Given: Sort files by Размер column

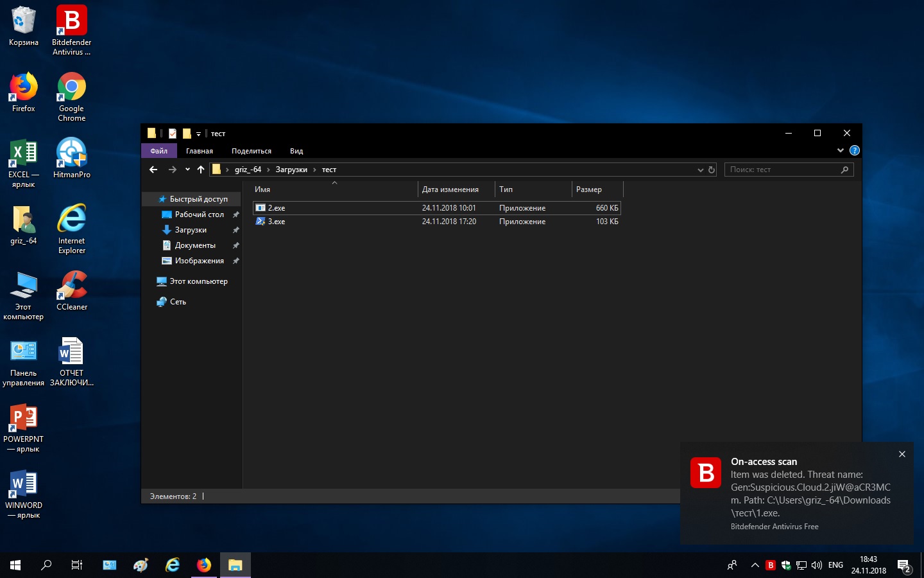Looking at the screenshot, I should (x=589, y=189).
